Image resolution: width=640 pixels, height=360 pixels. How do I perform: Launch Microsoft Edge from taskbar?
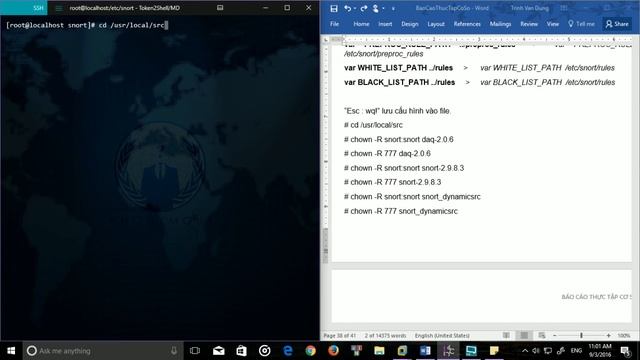(288, 351)
